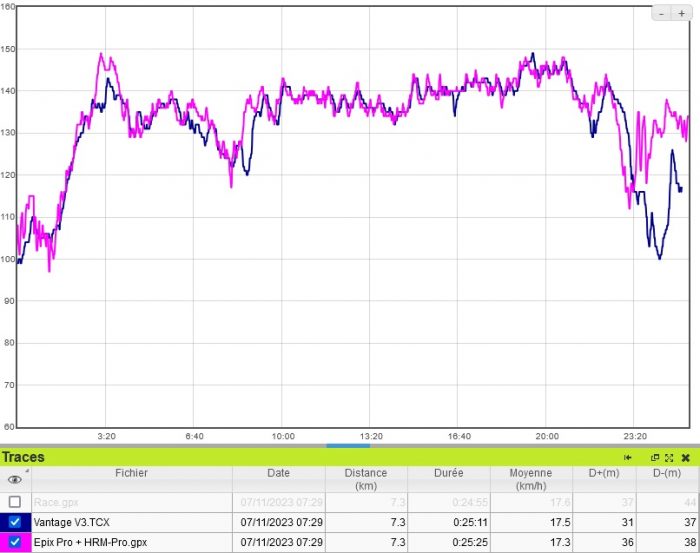Collapse the Traces panel with arrow icon
The height and width of the screenshot is (553, 700).
pos(628,457)
